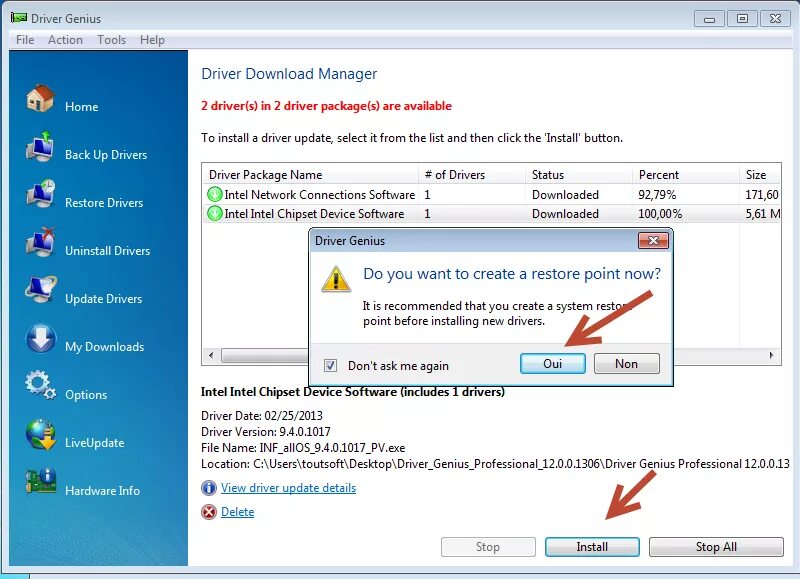Viewport: 800px width, 579px height.
Task: Open the Restore Drivers icon
Action: (x=40, y=194)
